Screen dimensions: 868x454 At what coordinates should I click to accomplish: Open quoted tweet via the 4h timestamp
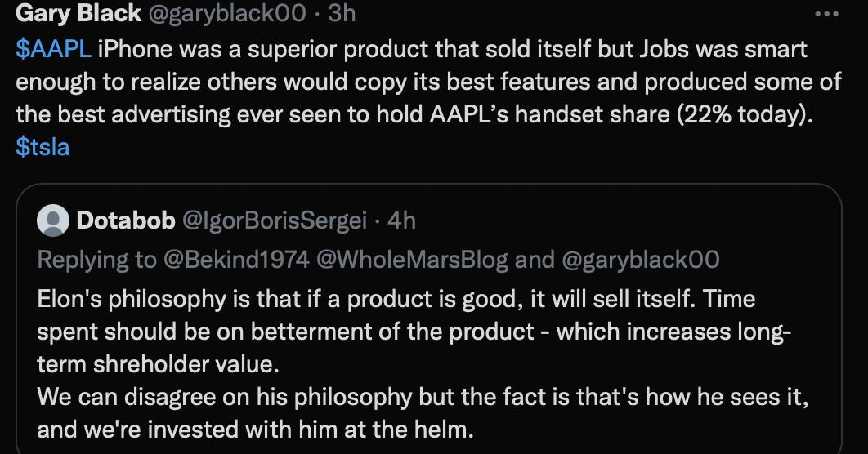pos(400,220)
